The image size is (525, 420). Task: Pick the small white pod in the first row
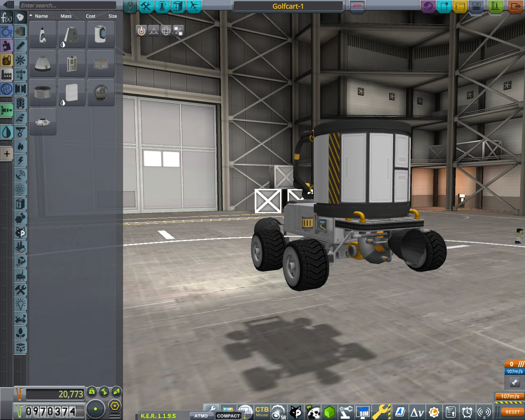click(x=43, y=34)
